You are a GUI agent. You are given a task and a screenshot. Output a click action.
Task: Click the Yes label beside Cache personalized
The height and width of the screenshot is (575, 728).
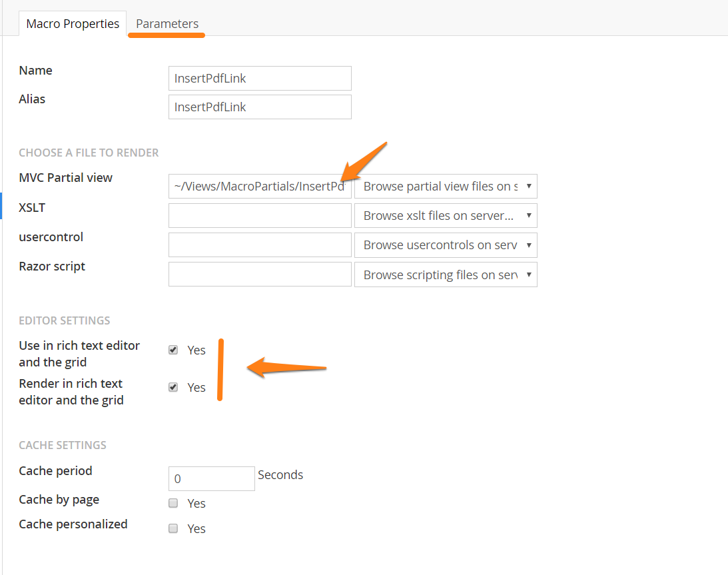tap(196, 529)
